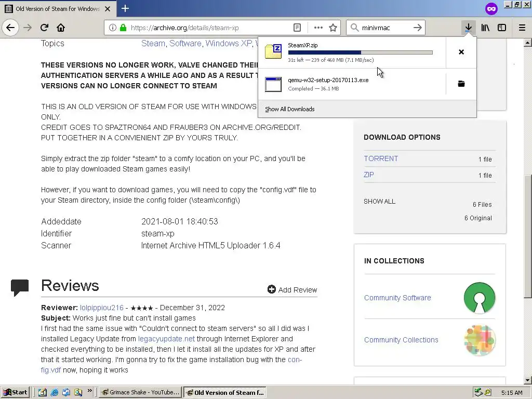Viewport: 532px width, 399px height.
Task: Open reviewer lolpippiou216 profile link
Action: click(101, 308)
